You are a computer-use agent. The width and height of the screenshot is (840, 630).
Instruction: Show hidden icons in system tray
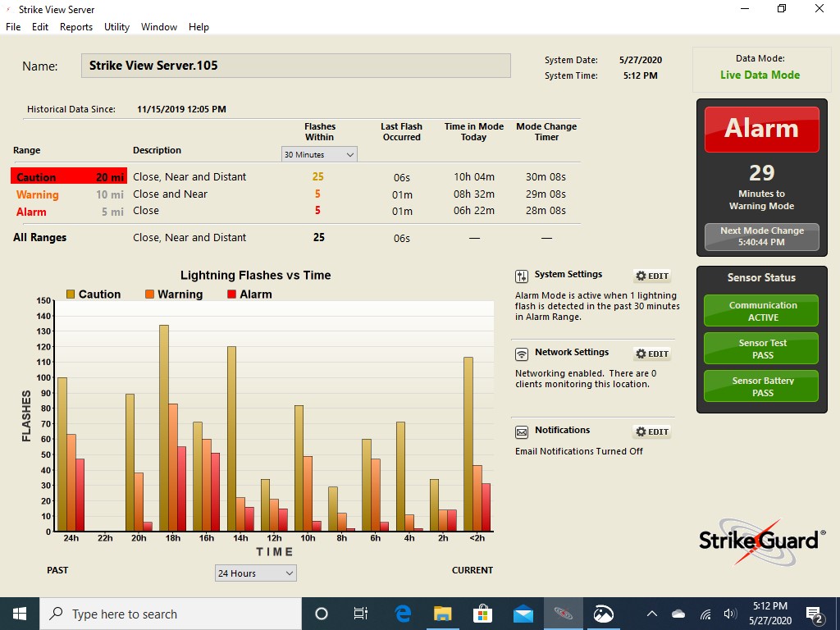652,614
